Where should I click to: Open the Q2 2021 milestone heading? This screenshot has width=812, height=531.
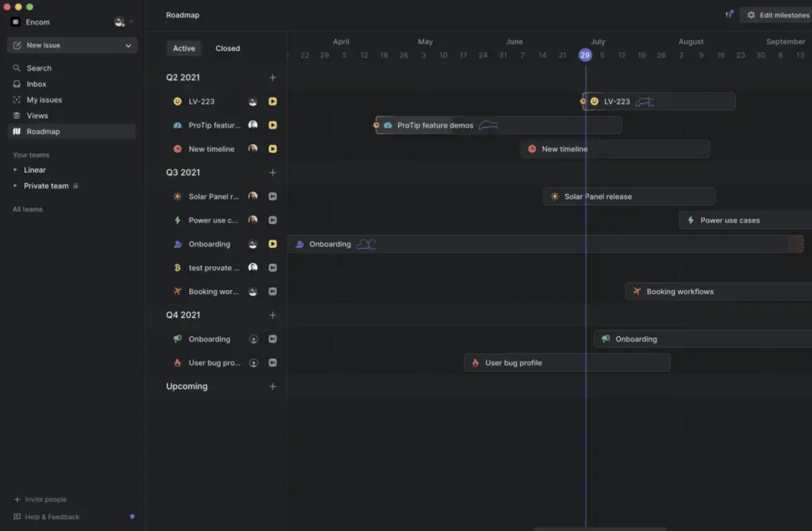(x=183, y=78)
